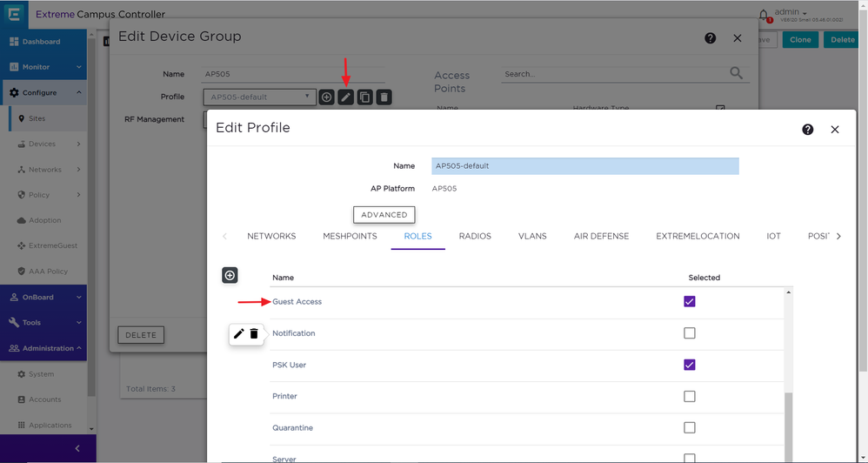Edit Notification role with pencil icon
The height and width of the screenshot is (463, 868).
[x=238, y=333]
